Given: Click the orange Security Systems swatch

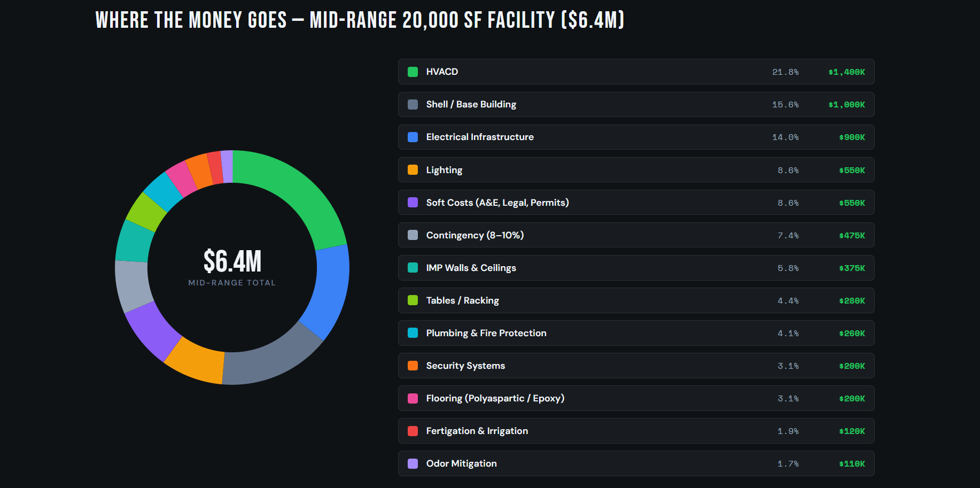Looking at the screenshot, I should (x=413, y=365).
